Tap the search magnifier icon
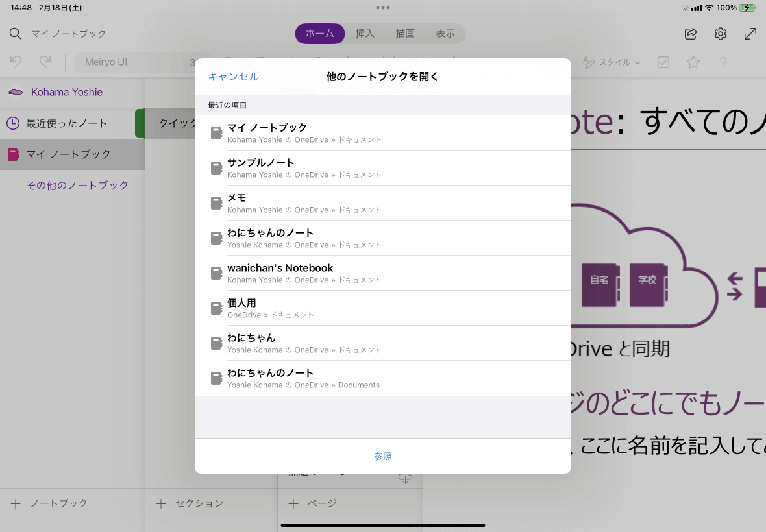Image resolution: width=766 pixels, height=532 pixels. pyautogui.click(x=16, y=34)
